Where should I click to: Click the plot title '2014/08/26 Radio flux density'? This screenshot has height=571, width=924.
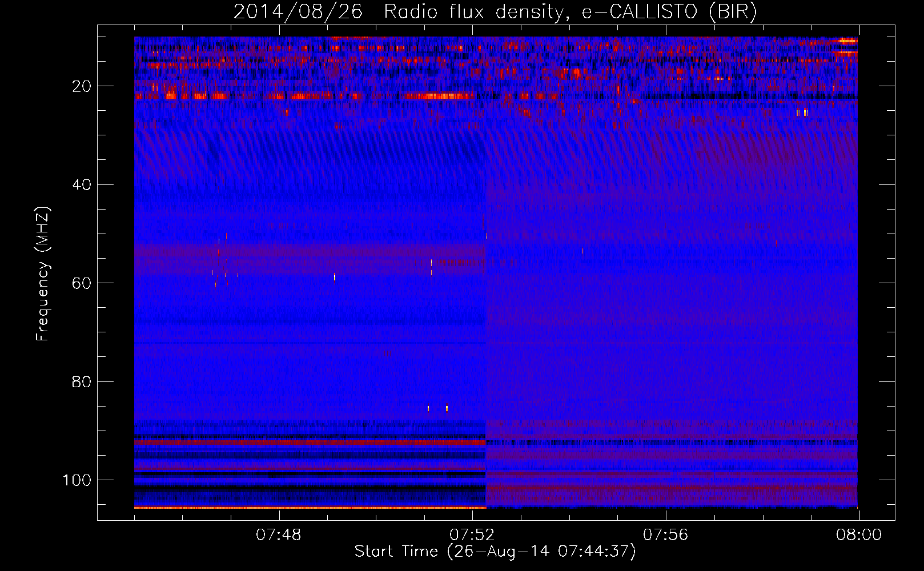click(x=495, y=12)
